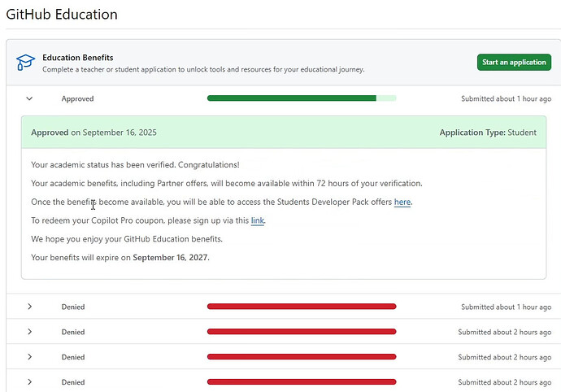Image resolution: width=561 pixels, height=392 pixels.
Task: Select the first Denied status label
Action: click(73, 307)
